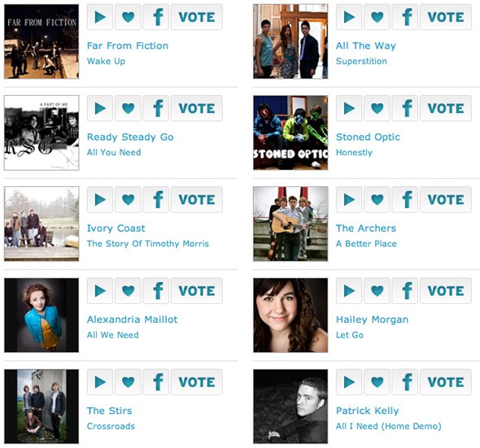Share Ready Steady Go on Facebook
Viewport: 480px width, 448px height.
tap(156, 108)
